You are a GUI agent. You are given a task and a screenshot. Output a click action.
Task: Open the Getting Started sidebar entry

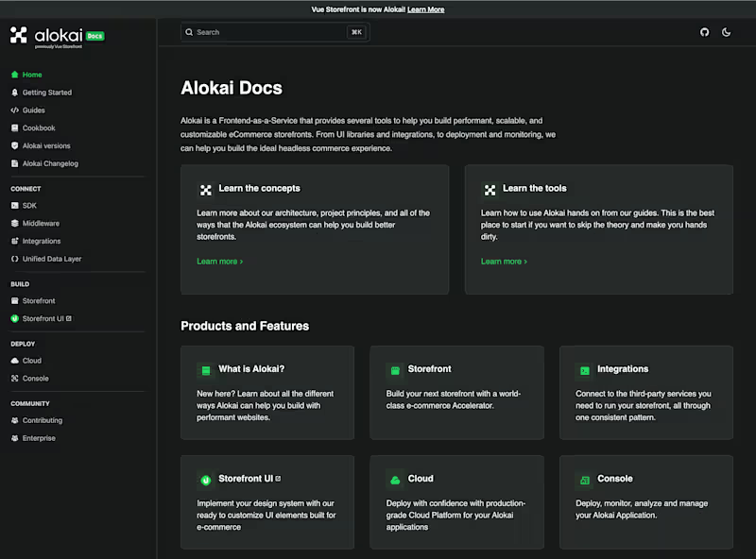click(47, 92)
